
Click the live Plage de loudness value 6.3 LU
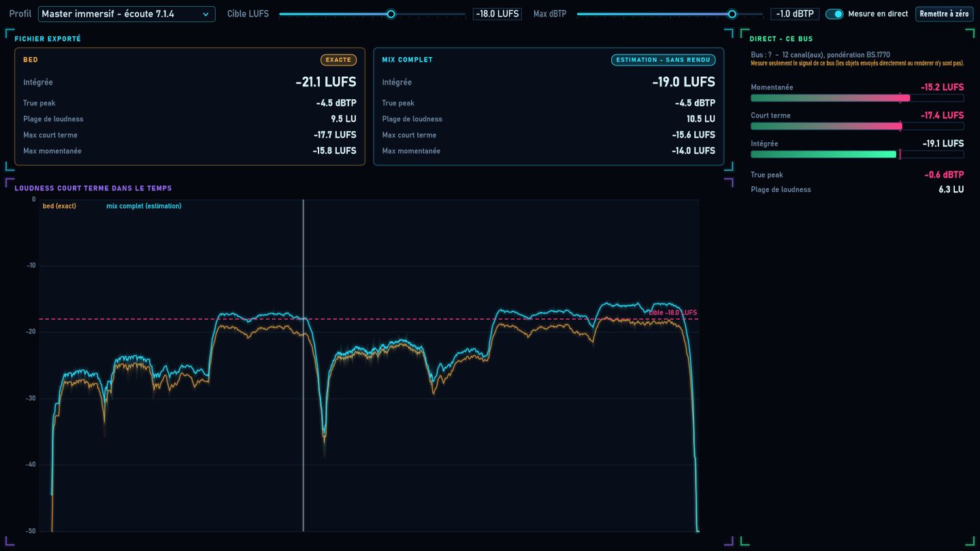tap(951, 190)
